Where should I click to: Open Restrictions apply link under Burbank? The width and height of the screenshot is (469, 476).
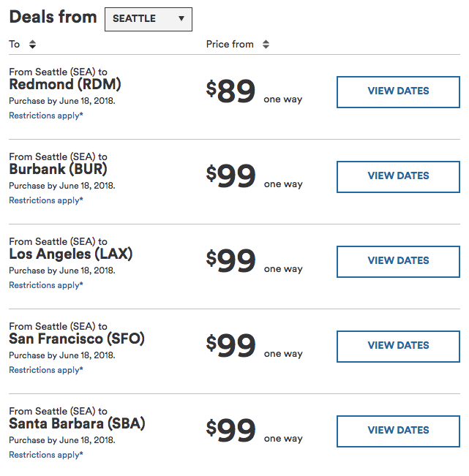point(46,200)
